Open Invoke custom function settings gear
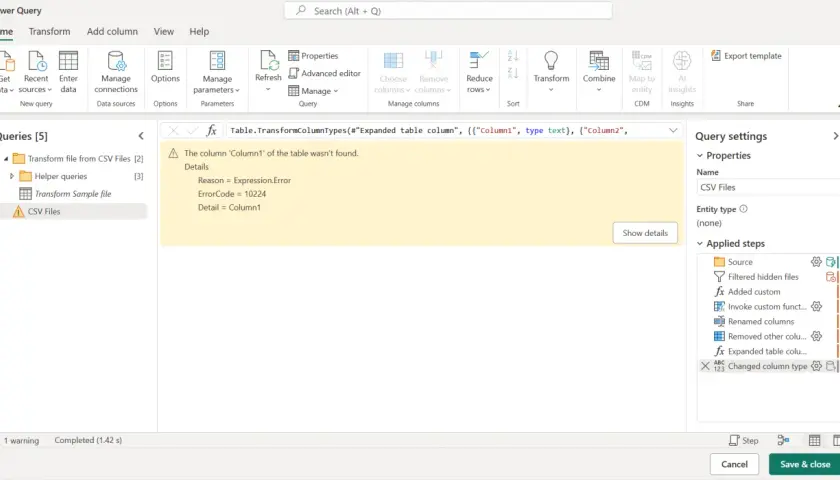The image size is (840, 480). [816, 306]
